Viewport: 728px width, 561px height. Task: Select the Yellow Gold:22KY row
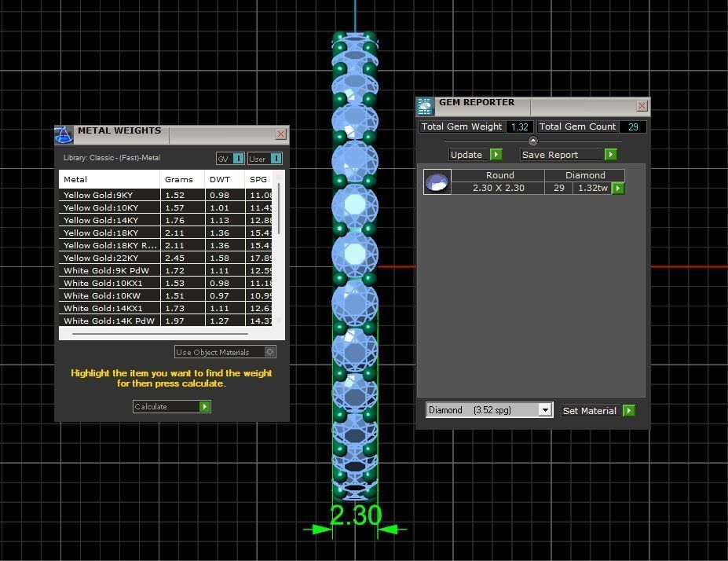(165, 258)
